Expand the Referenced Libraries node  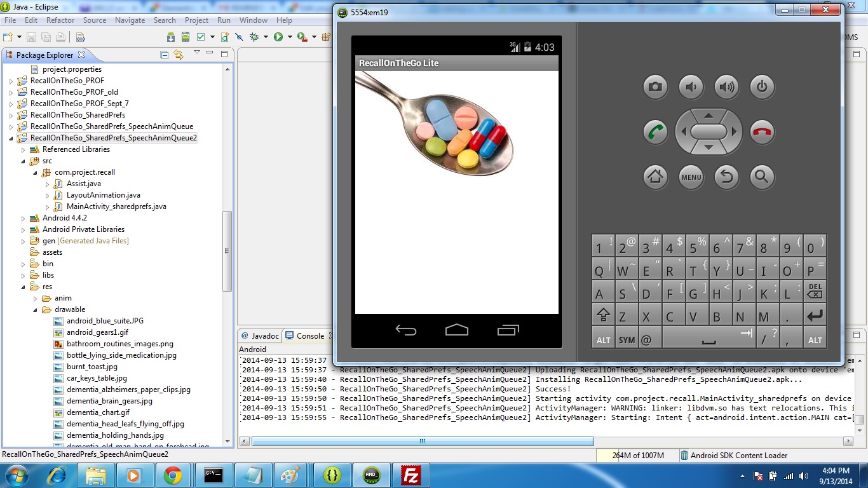pyautogui.click(x=23, y=149)
